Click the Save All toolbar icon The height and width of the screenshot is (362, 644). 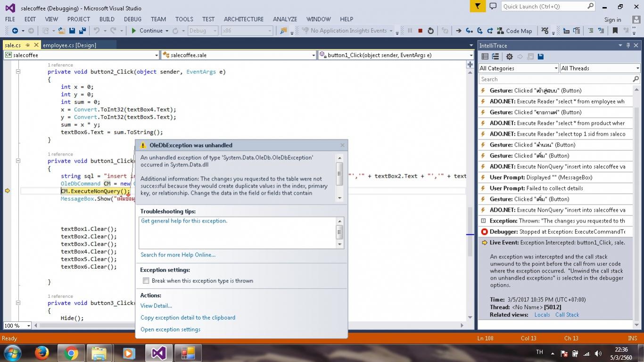click(82, 31)
